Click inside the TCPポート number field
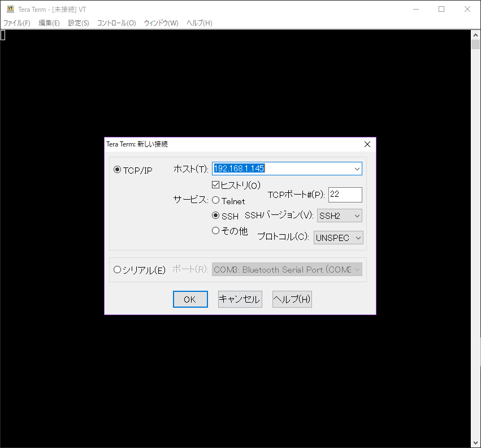Screen dimensions: 481x448 345,195
